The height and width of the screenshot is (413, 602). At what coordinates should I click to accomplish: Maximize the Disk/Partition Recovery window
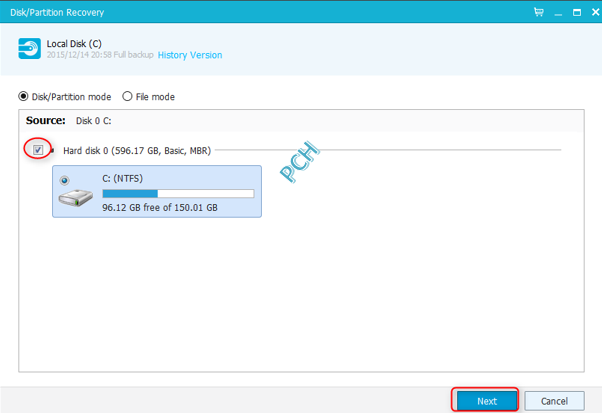[577, 12]
